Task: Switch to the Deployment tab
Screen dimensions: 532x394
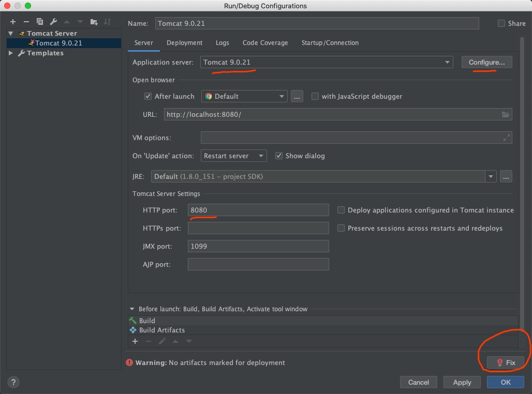Action: point(184,43)
